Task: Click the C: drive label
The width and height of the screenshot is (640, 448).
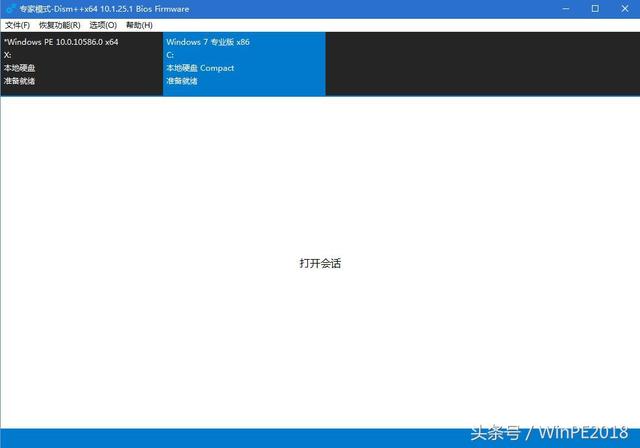Action: click(170, 55)
